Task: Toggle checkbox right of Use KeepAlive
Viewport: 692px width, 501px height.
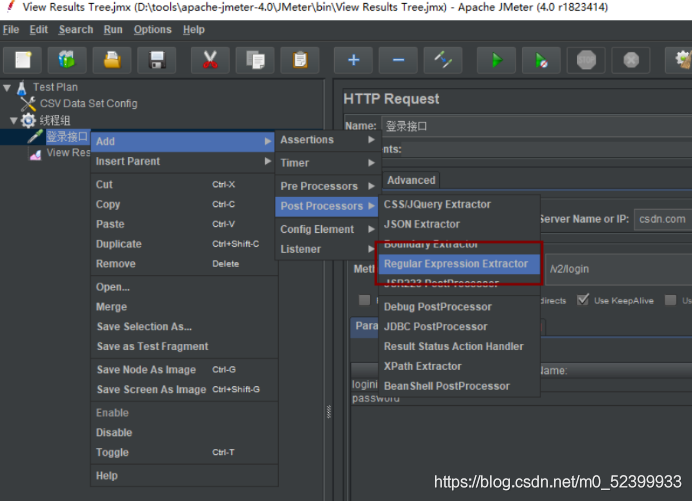Action: click(670, 300)
